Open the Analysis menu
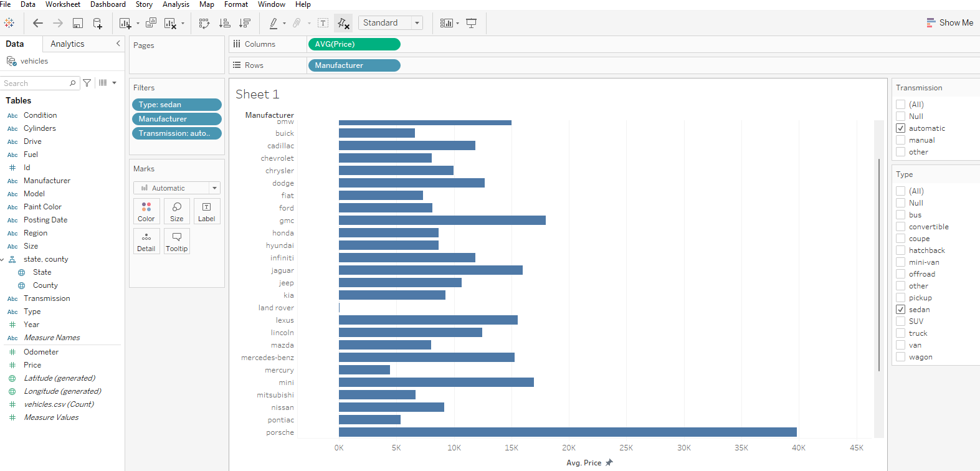Image resolution: width=980 pixels, height=471 pixels. (176, 4)
